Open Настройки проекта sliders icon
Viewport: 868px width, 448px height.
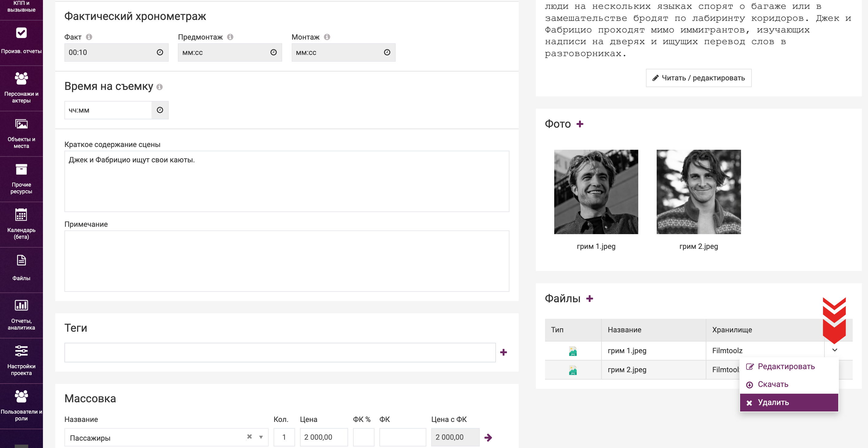pyautogui.click(x=21, y=351)
